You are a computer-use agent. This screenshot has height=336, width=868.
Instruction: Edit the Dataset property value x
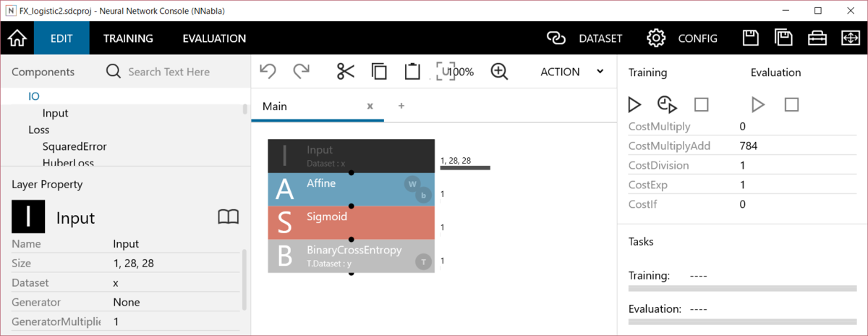point(116,283)
